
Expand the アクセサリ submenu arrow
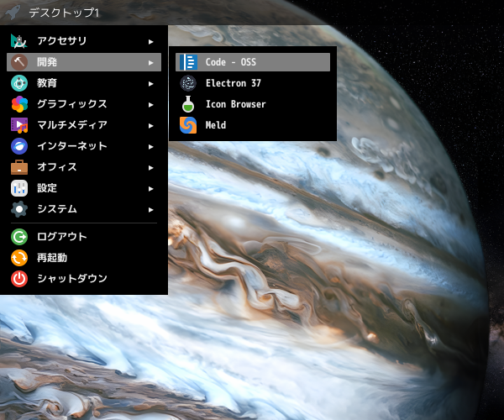tap(150, 41)
